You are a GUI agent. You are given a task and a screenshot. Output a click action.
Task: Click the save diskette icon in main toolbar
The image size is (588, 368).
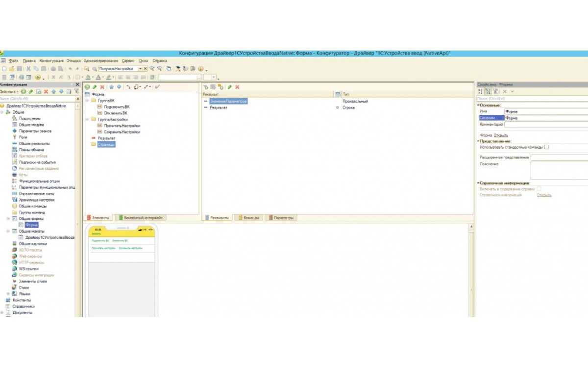[20, 69]
